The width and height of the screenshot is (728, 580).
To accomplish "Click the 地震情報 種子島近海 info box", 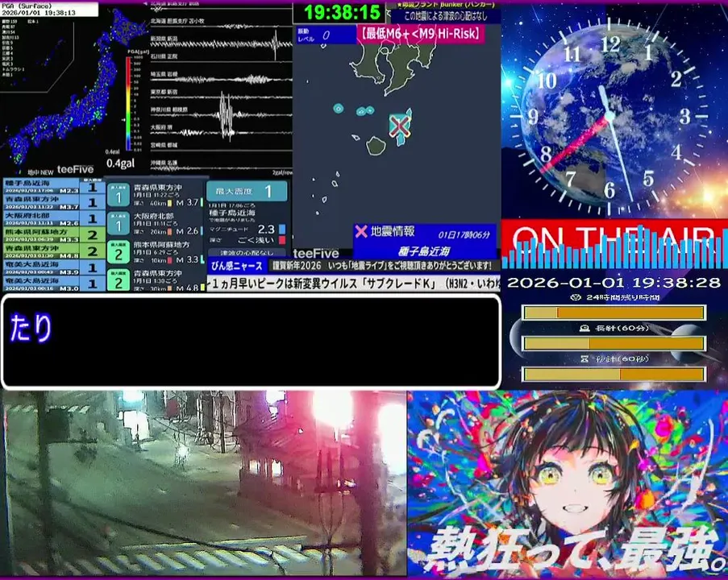I will (424, 242).
